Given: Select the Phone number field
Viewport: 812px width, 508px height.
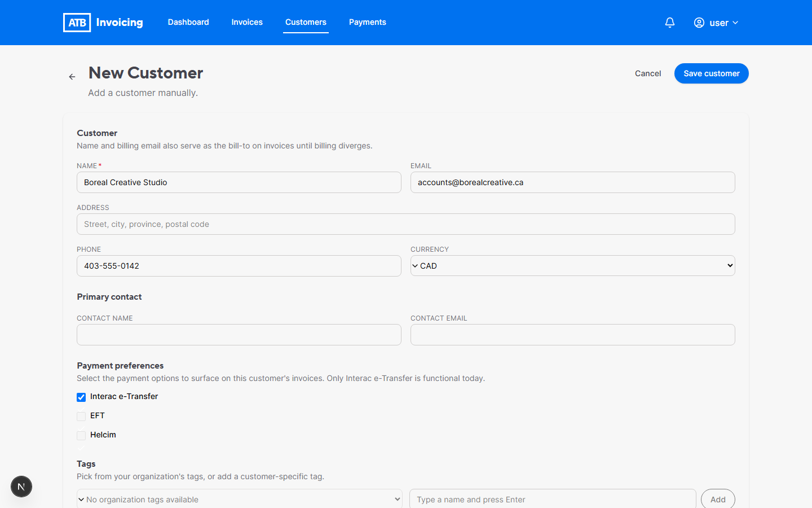Looking at the screenshot, I should pos(239,266).
